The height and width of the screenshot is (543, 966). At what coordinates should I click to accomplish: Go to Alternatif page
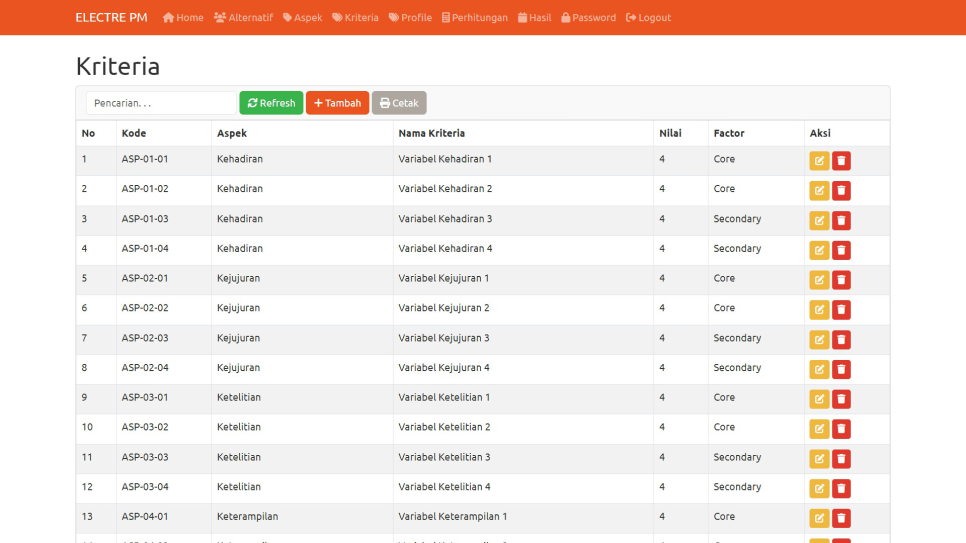(243, 17)
